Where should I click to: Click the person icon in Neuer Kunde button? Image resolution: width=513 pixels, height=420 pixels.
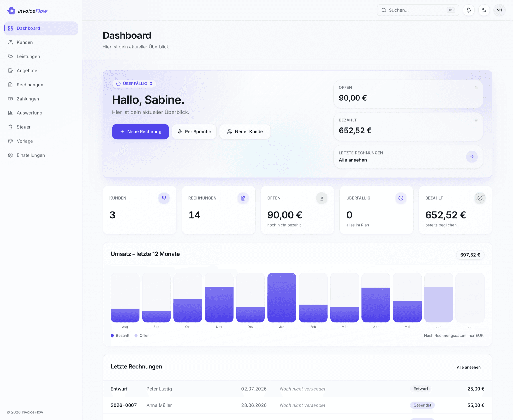pos(229,131)
